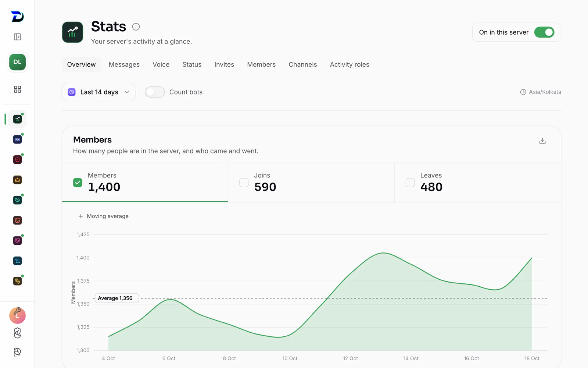The height and width of the screenshot is (368, 588).
Task: Switch to the Overview tab
Action: coord(81,64)
